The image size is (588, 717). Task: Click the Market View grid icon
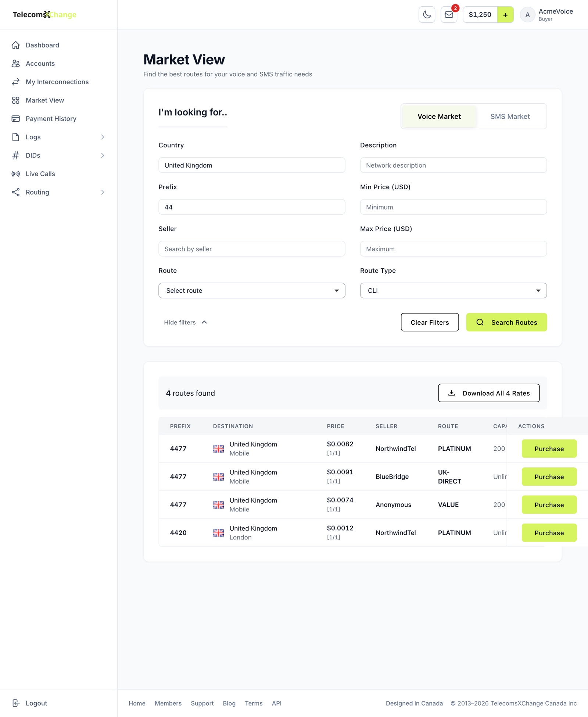pos(15,100)
